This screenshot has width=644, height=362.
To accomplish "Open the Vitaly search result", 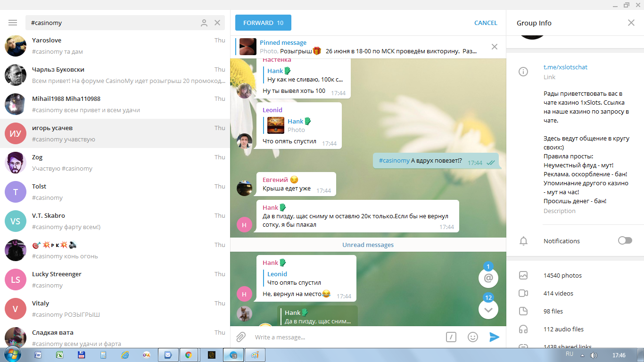I will (115, 309).
